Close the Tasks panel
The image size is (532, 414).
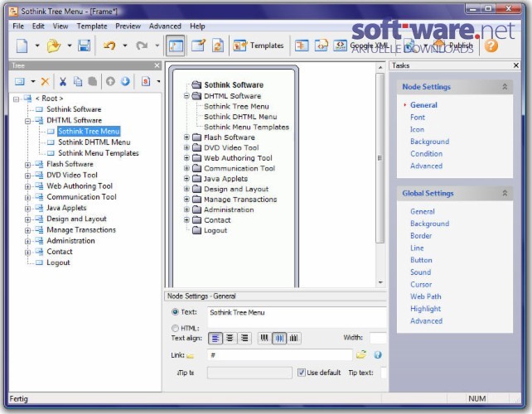(x=516, y=65)
